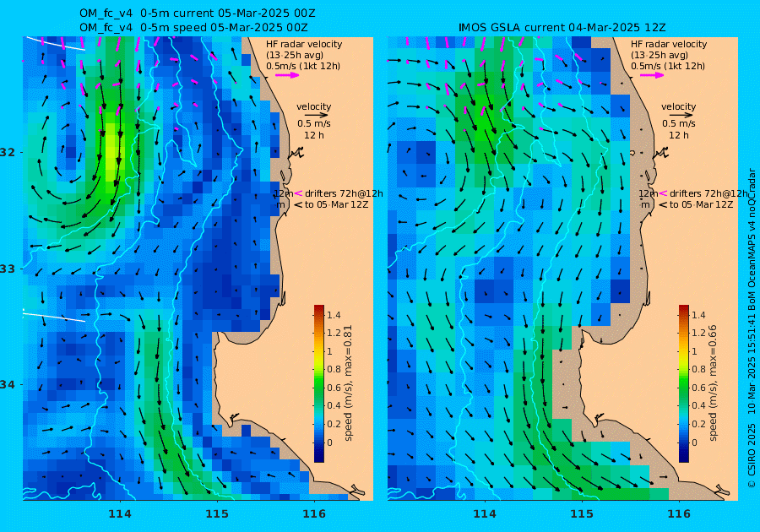Screen dimensions: 760x532
Task: Click the 1.2 tick on right colorbar
Action: coord(698,334)
